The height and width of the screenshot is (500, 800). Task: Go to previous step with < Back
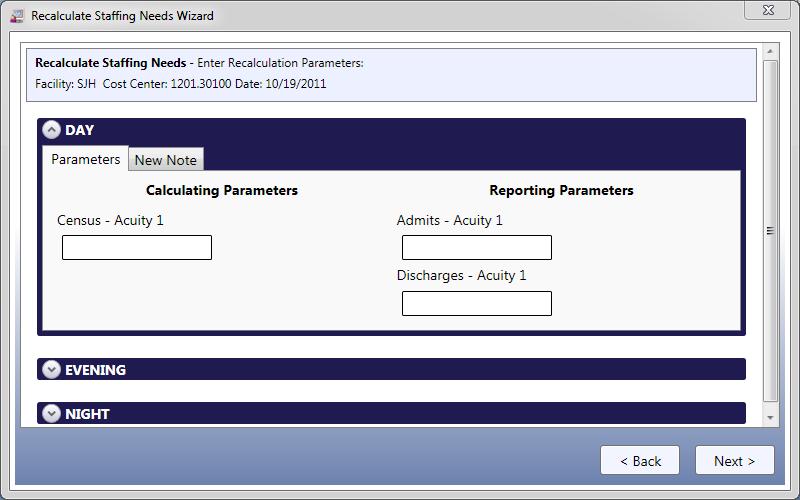pos(640,461)
